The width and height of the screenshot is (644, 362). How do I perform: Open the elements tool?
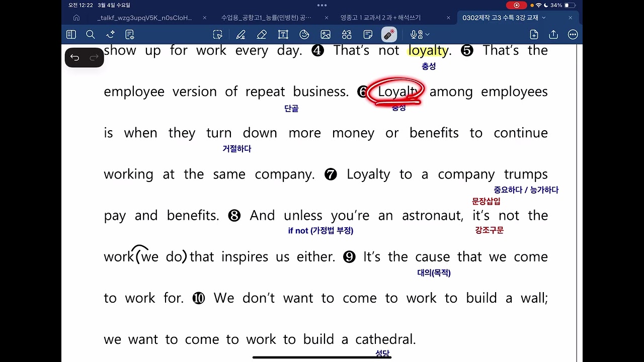[x=347, y=35]
